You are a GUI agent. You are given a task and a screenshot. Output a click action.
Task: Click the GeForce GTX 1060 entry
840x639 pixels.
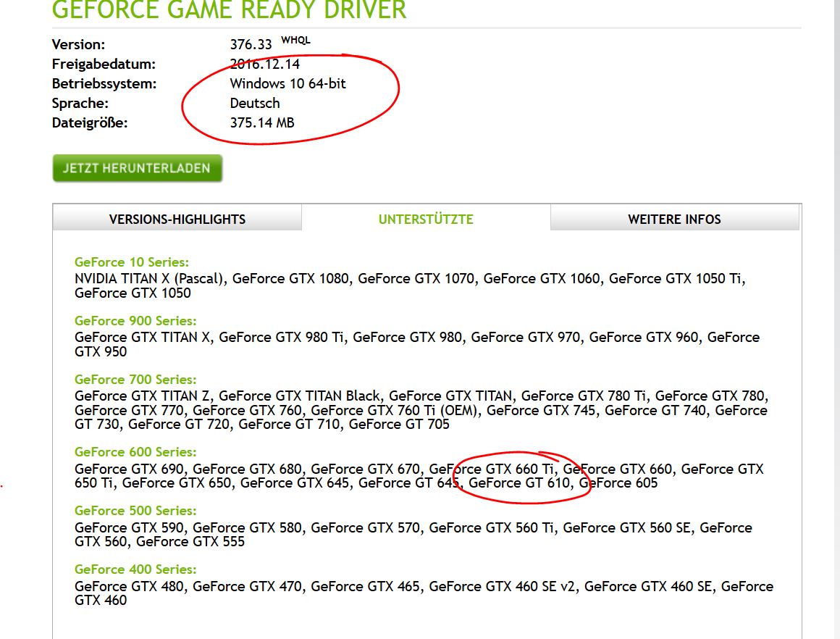[x=542, y=279]
